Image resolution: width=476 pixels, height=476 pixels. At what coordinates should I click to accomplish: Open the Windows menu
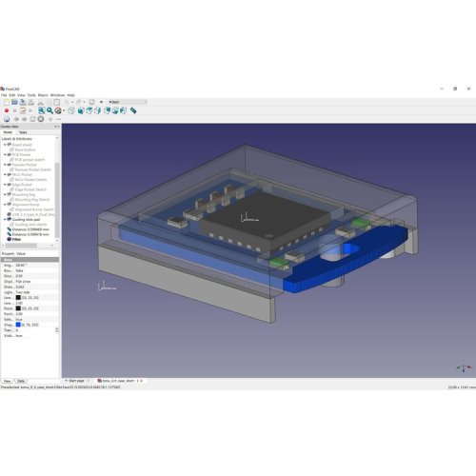tap(57, 95)
